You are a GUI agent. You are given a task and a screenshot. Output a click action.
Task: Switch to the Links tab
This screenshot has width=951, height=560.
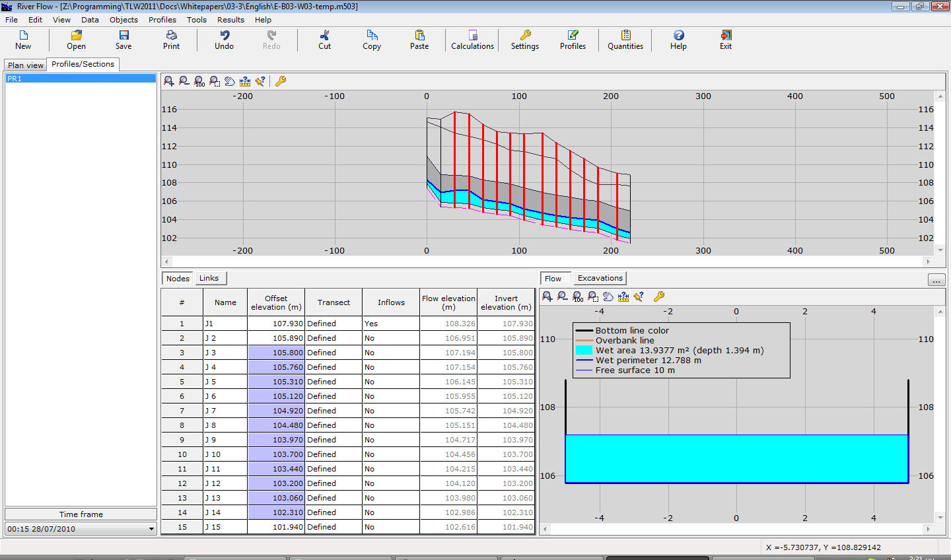209,278
